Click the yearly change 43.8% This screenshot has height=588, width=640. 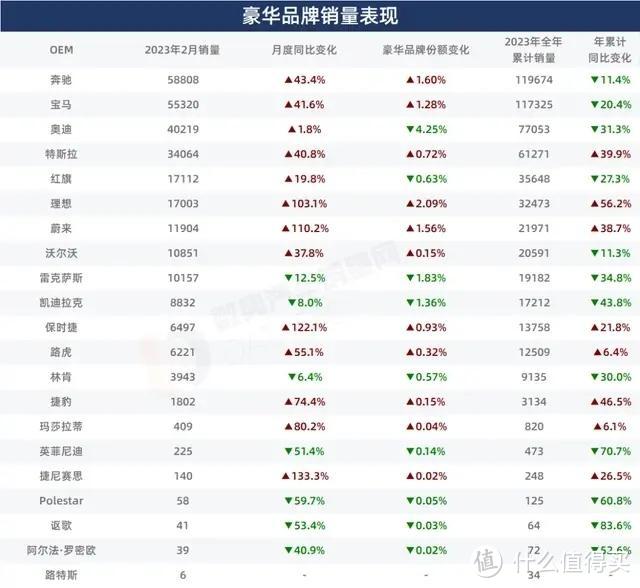[x=611, y=302]
